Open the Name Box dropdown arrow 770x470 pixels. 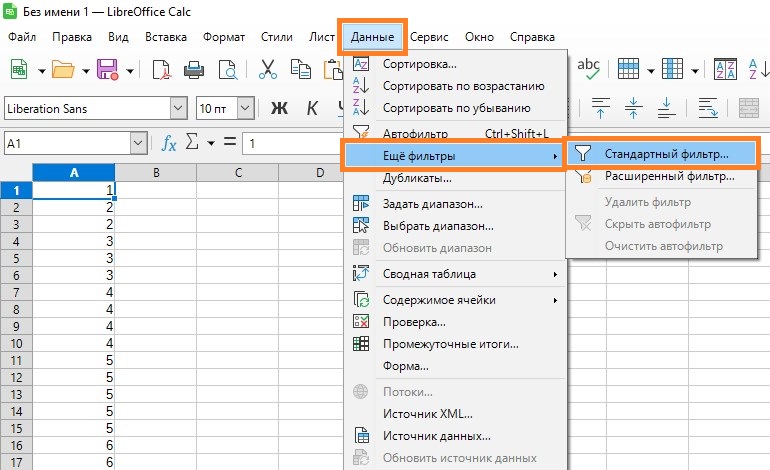tap(138, 144)
